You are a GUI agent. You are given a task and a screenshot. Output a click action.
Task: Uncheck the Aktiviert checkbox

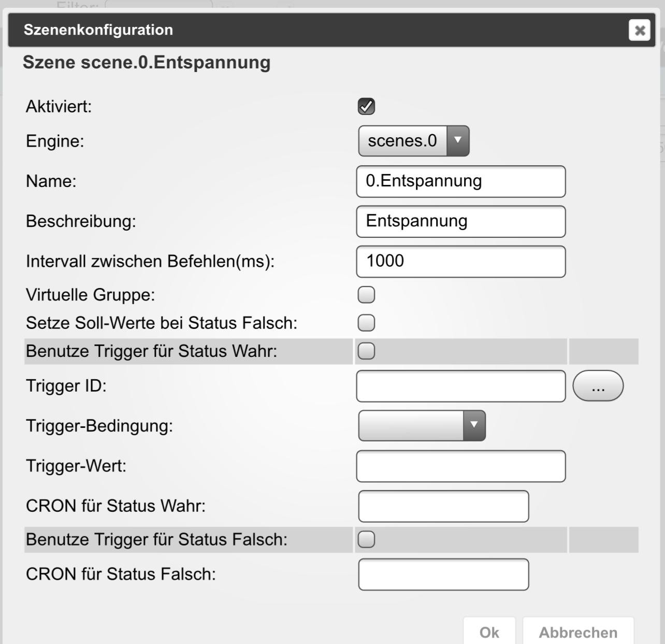coord(366,106)
